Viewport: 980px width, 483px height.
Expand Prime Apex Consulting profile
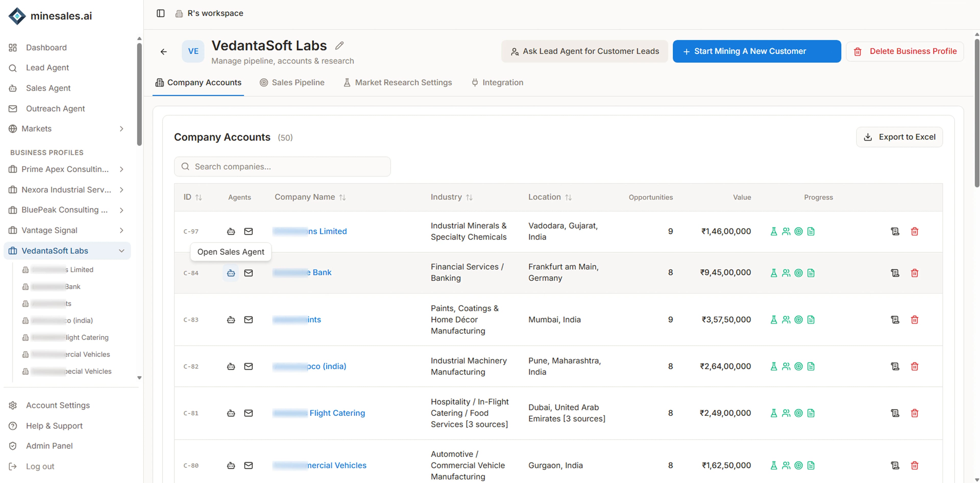click(x=121, y=170)
